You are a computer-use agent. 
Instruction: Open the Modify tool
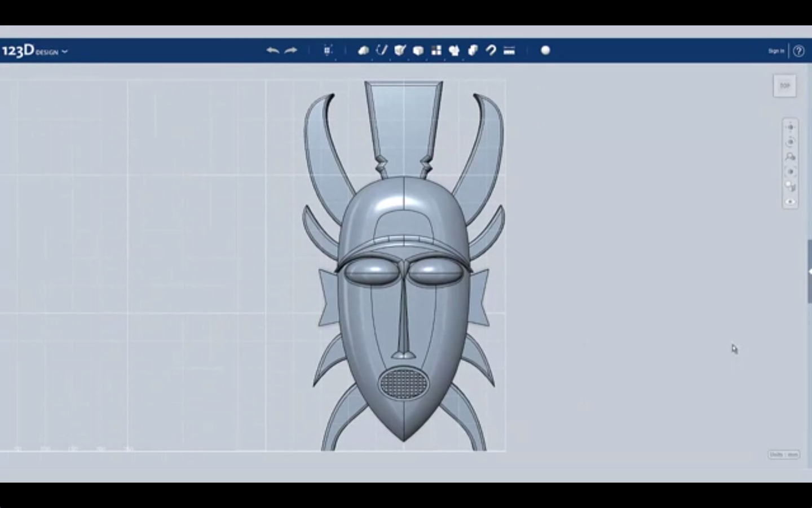(x=418, y=50)
